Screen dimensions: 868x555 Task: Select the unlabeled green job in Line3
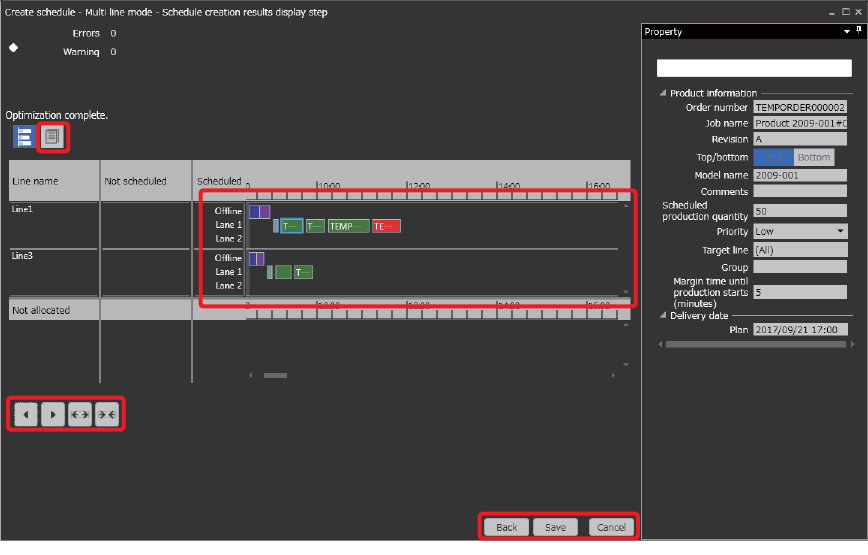[283, 272]
